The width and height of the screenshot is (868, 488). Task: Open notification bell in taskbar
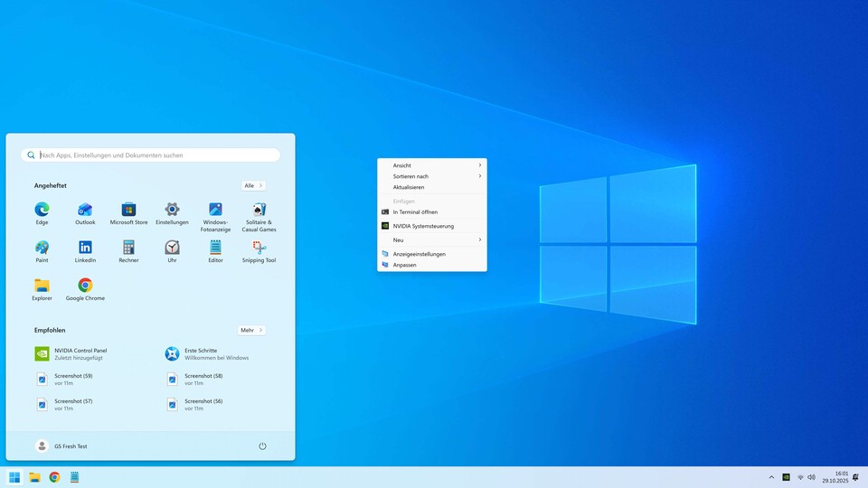[x=856, y=477]
